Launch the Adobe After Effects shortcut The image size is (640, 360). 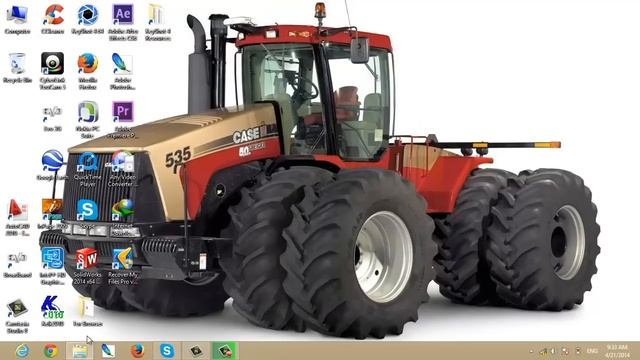click(123, 22)
